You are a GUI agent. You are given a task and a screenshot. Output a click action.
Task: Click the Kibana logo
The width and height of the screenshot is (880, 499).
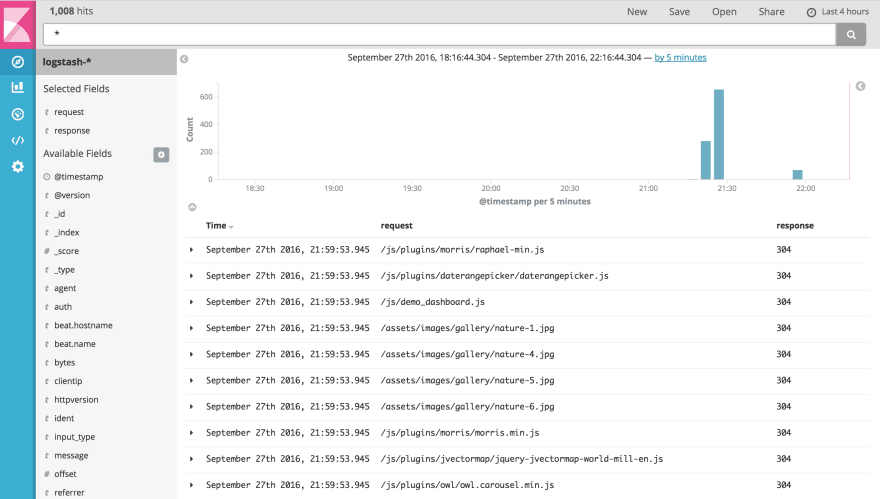tap(17, 24)
